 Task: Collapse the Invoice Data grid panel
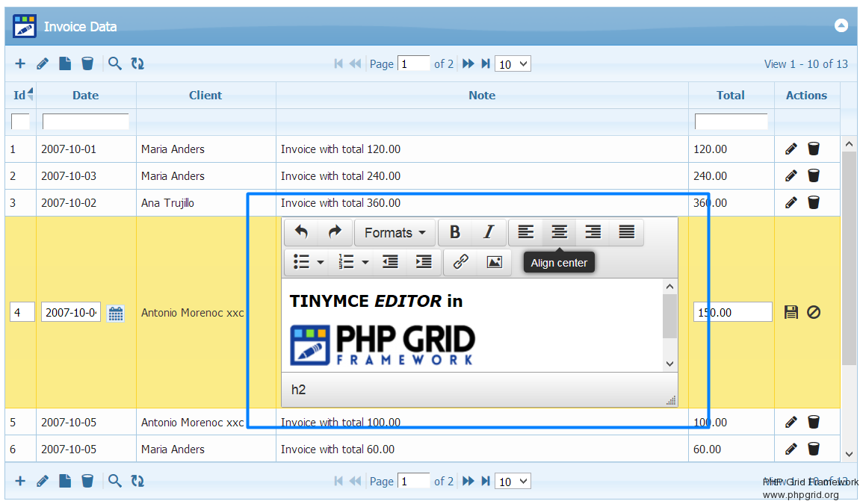pos(841,25)
